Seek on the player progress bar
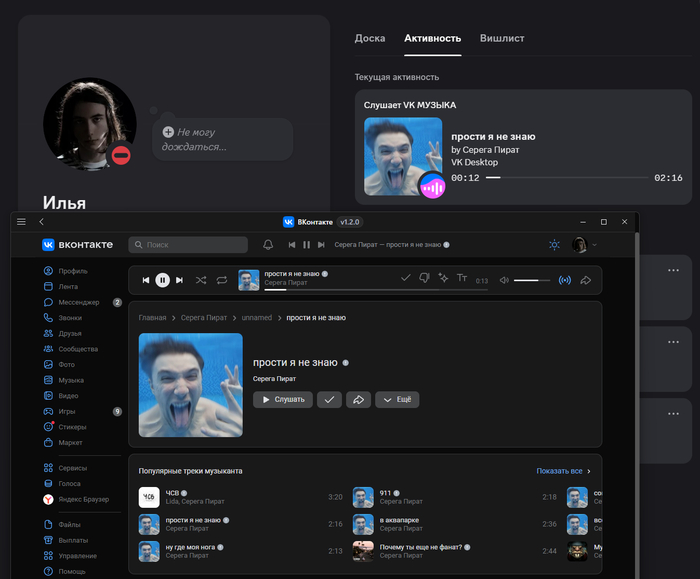Image resolution: width=700 pixels, height=579 pixels. [x=376, y=290]
